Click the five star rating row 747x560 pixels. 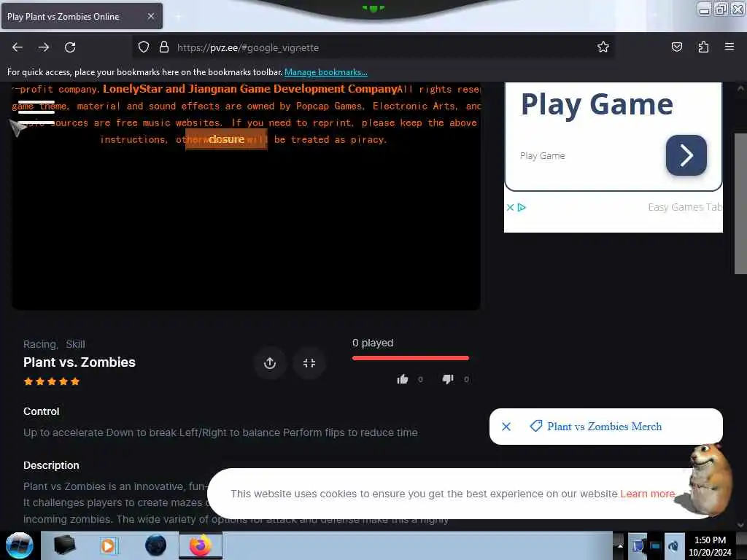coord(52,381)
